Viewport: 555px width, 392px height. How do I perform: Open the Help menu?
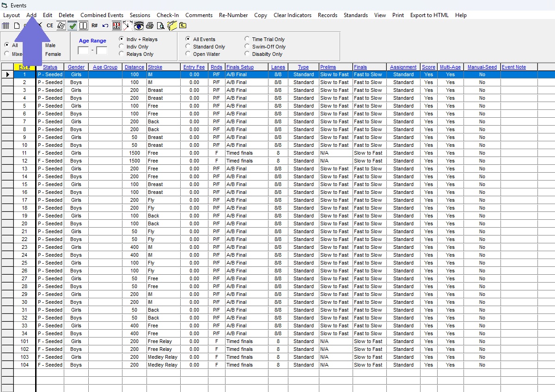tap(461, 15)
